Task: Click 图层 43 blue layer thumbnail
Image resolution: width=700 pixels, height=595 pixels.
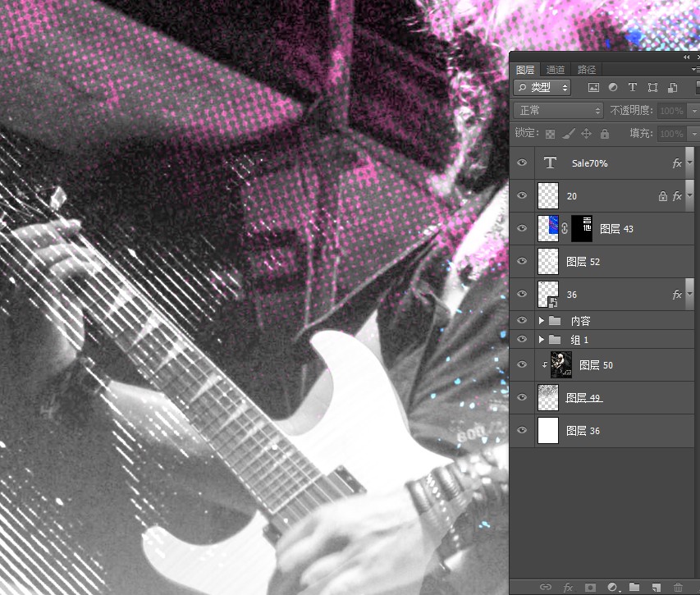Action: click(x=548, y=228)
